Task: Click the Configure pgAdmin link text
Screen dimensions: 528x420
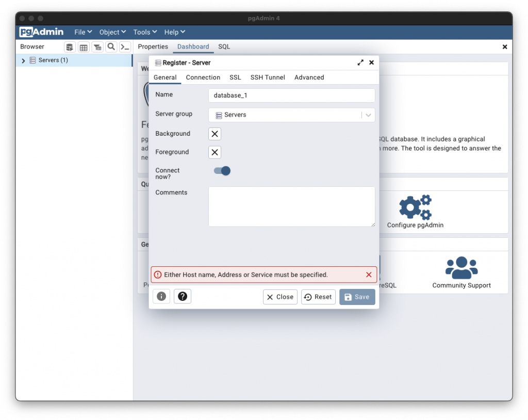Action: pyautogui.click(x=415, y=225)
